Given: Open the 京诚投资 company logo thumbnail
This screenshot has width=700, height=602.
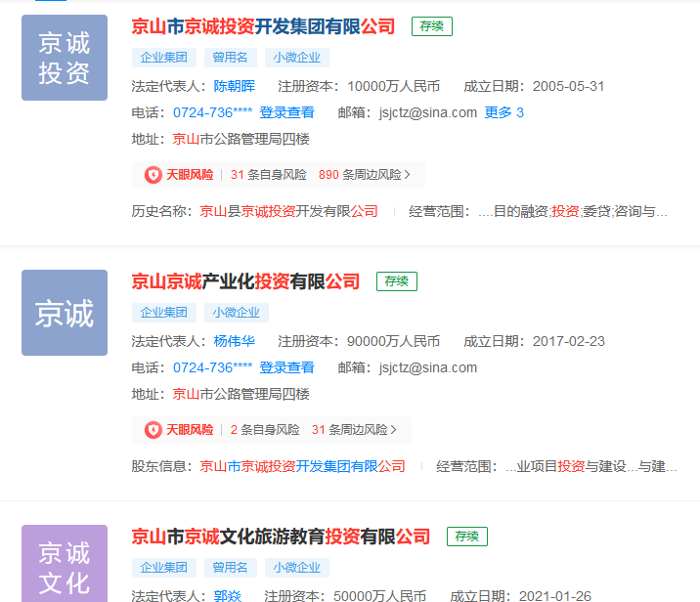Looking at the screenshot, I should pos(65,58).
